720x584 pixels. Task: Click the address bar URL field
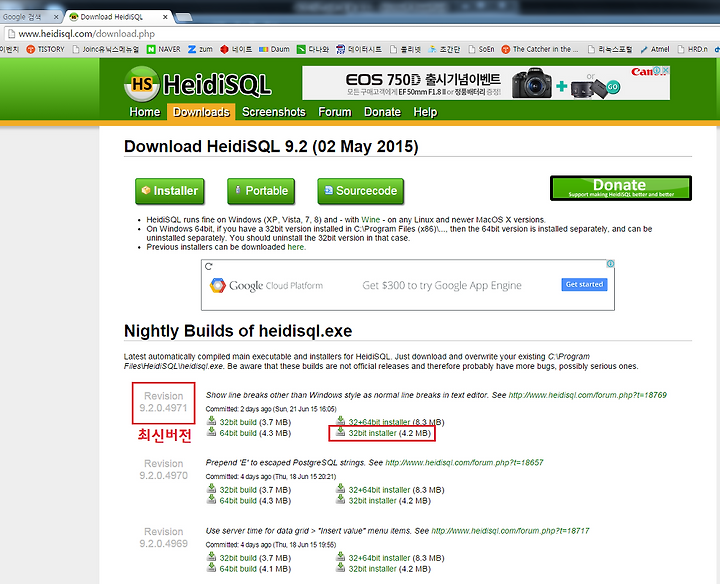point(362,34)
